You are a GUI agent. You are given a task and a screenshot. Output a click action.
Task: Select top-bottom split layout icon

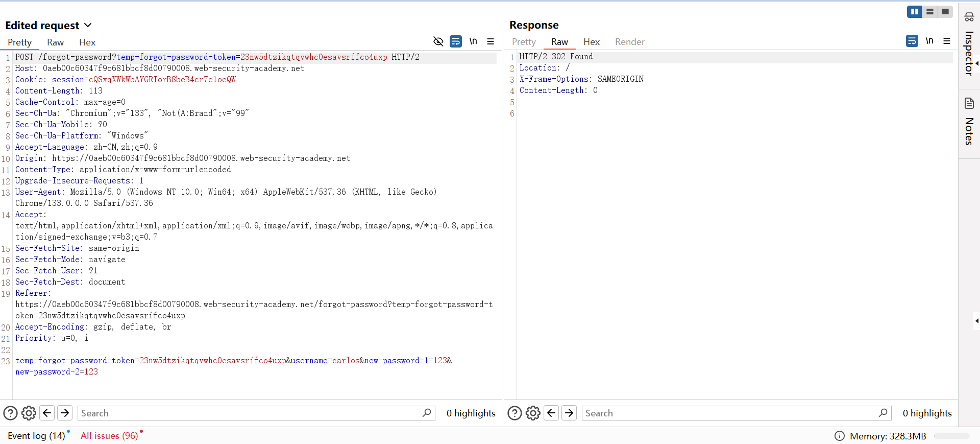coord(930,12)
